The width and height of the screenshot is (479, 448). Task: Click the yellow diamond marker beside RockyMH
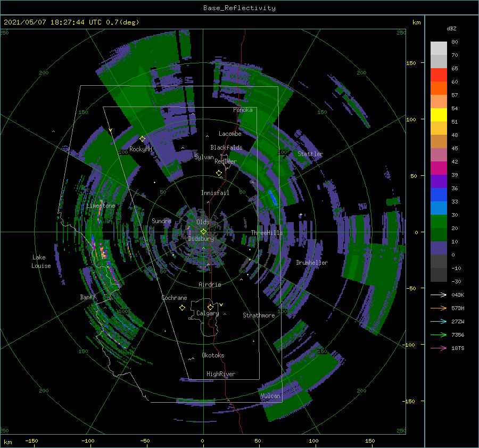[142, 139]
